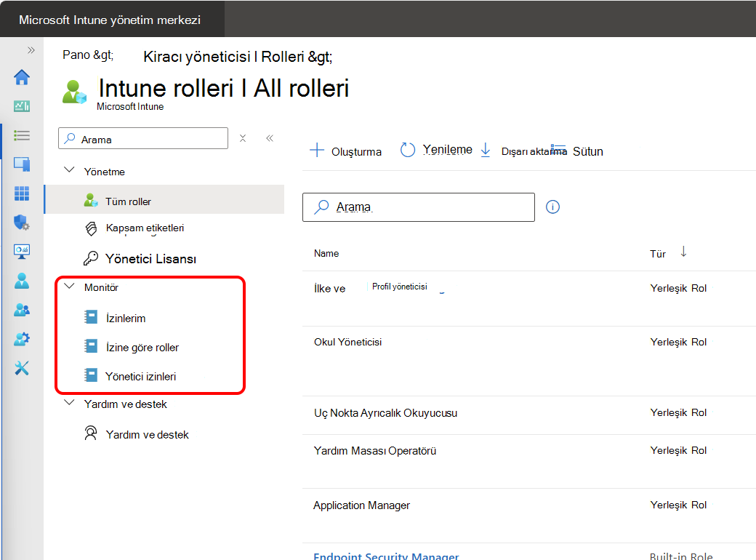Screen dimensions: 756x560
Task: Open the Devices icon in sidebar
Action: [x=22, y=164]
